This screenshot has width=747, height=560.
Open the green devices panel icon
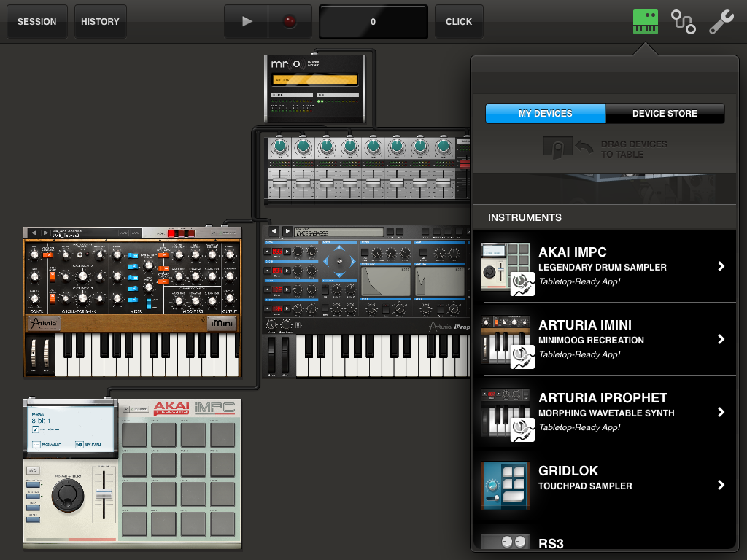point(645,22)
